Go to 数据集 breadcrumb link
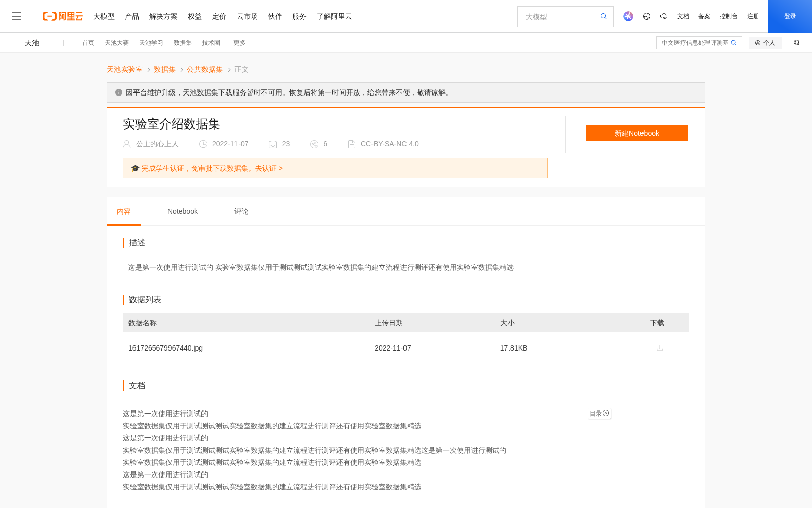Viewport: 812px width, 508px height. (x=164, y=69)
